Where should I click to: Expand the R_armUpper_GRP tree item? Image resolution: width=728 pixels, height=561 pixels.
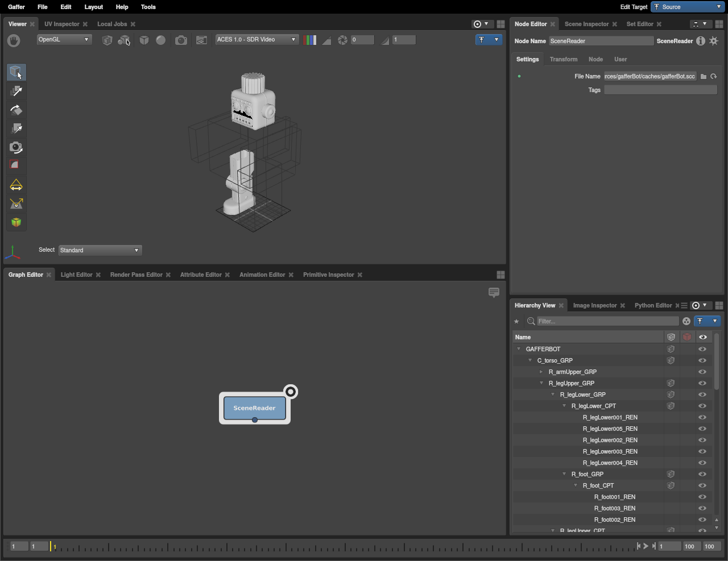click(x=541, y=372)
